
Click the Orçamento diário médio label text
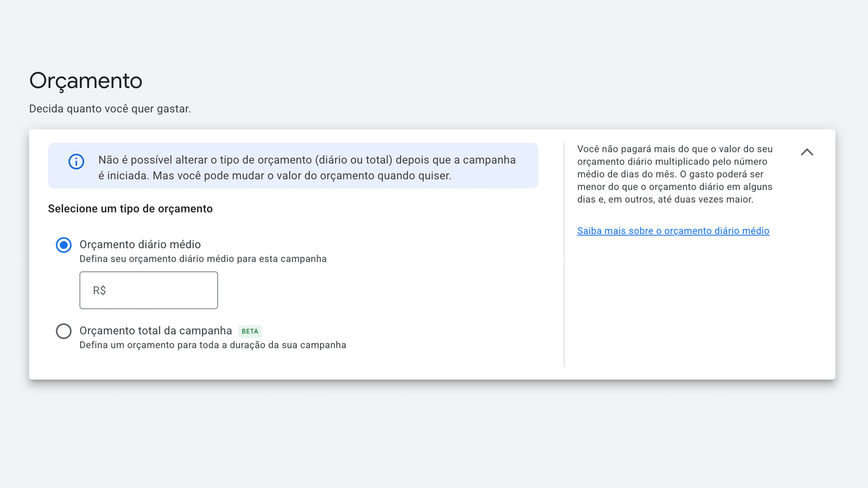[140, 244]
